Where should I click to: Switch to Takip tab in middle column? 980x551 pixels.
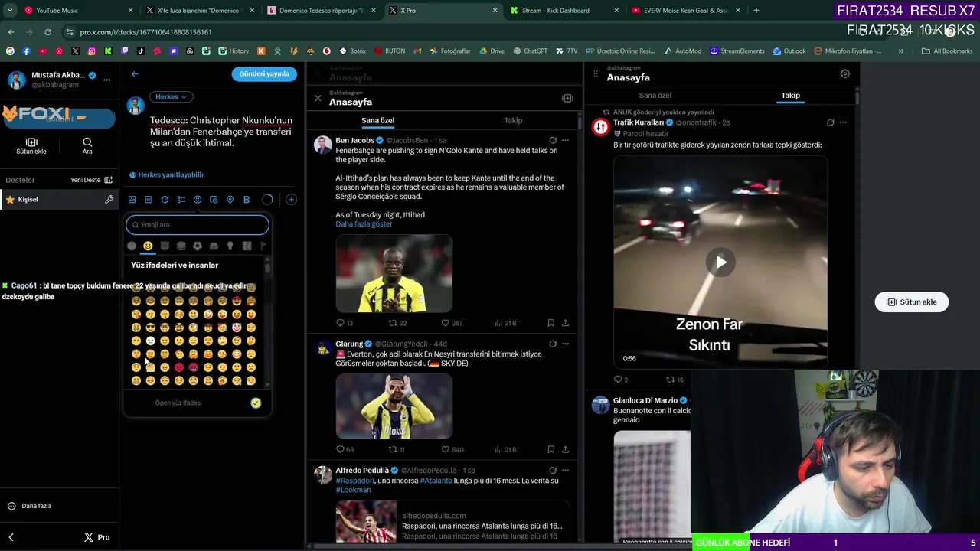(513, 120)
